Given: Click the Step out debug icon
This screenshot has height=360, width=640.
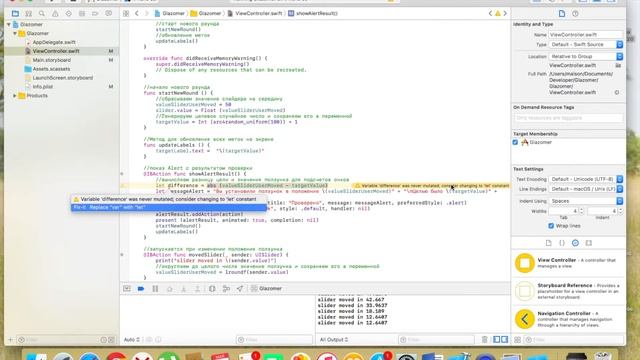Looking at the screenshot, I should 197,289.
